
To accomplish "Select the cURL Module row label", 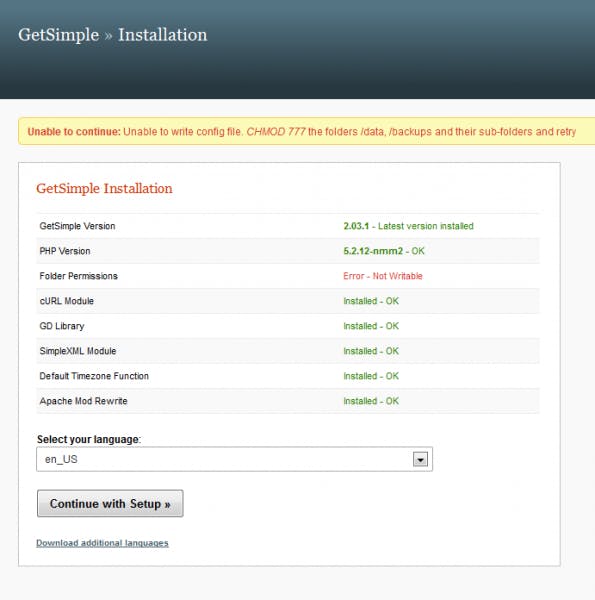I will click(67, 301).
